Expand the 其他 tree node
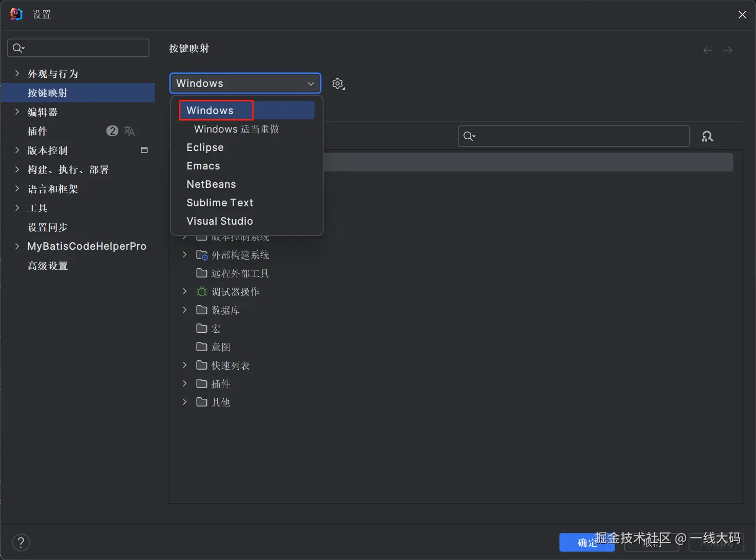The height and width of the screenshot is (560, 756). coord(185,402)
